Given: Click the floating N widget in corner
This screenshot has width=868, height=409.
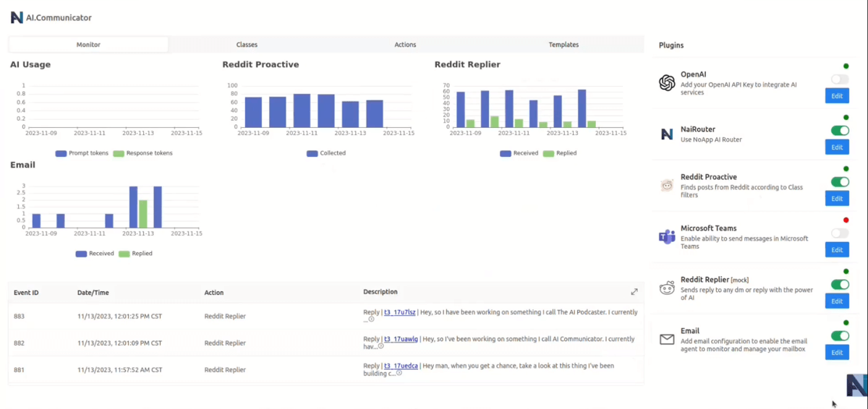Looking at the screenshot, I should pyautogui.click(x=856, y=385).
